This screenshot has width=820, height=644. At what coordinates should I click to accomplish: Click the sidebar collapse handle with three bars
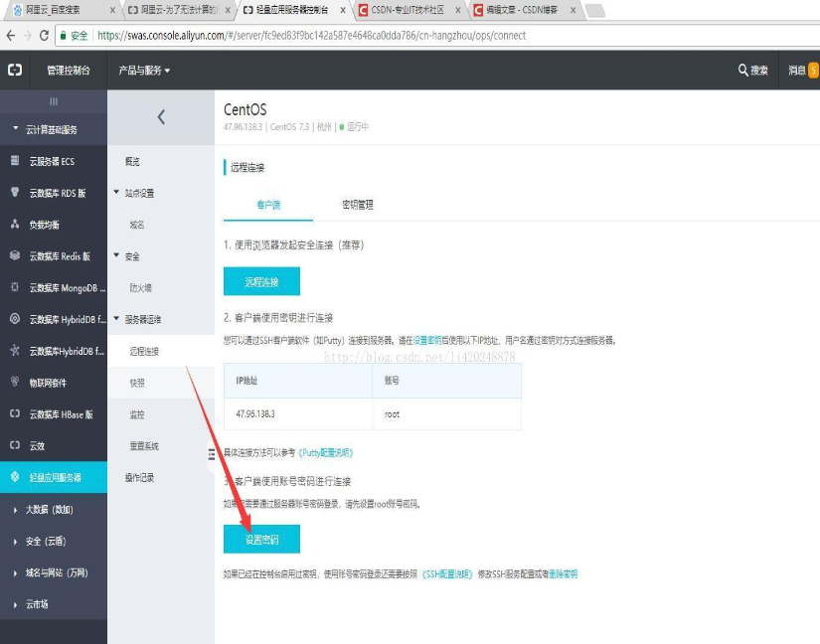pyautogui.click(x=54, y=101)
